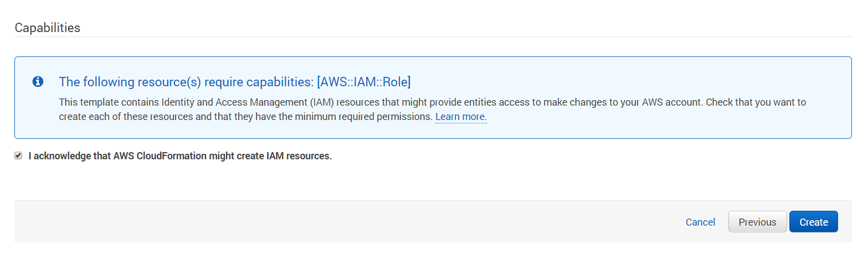Click the Cancel link
Viewport: 868px width, 255px height.
pyautogui.click(x=700, y=222)
